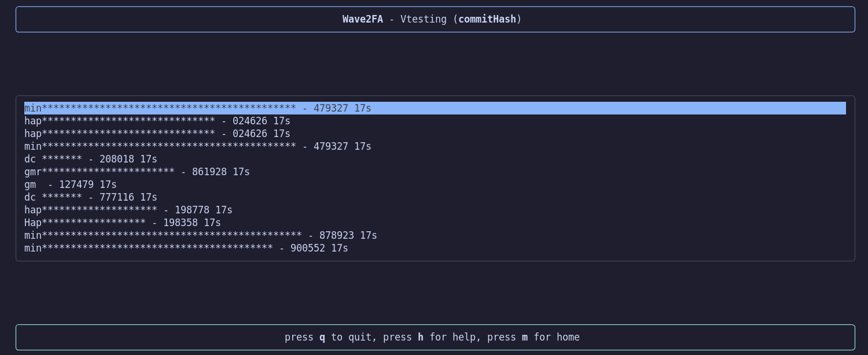This screenshot has height=355, width=868.
Task: Select the min account with code 900552
Action: click(186, 248)
